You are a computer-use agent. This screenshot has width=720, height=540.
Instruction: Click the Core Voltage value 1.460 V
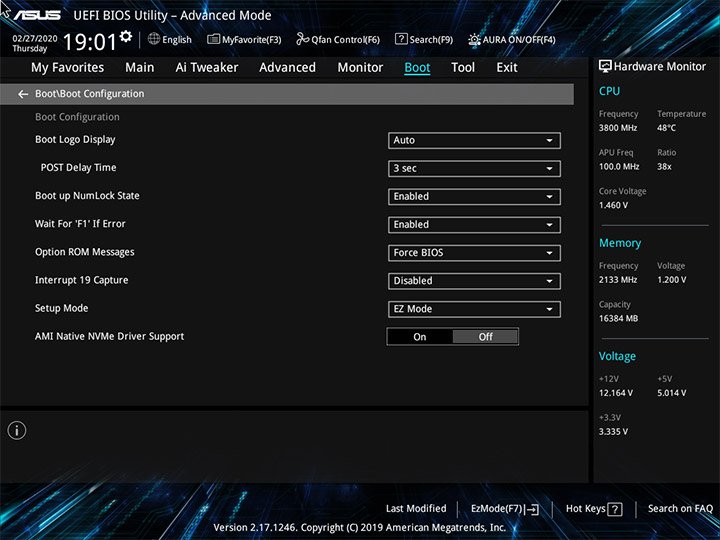pos(613,205)
